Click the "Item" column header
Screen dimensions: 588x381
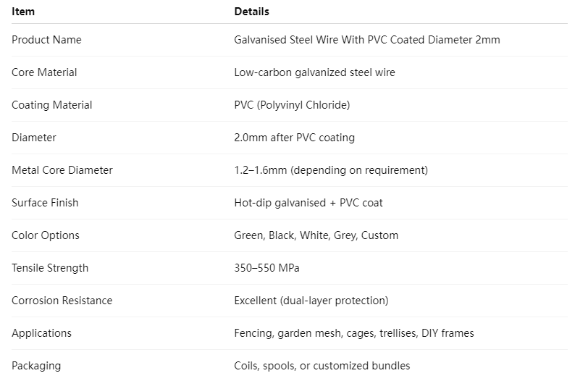pos(23,12)
